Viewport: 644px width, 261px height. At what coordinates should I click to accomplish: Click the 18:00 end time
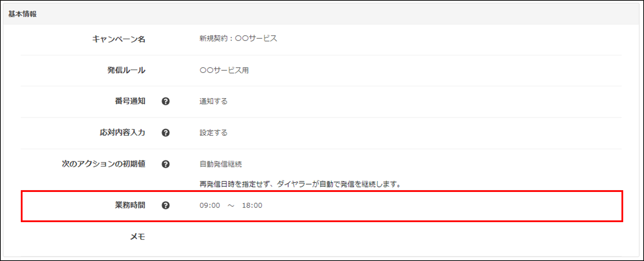[252, 205]
